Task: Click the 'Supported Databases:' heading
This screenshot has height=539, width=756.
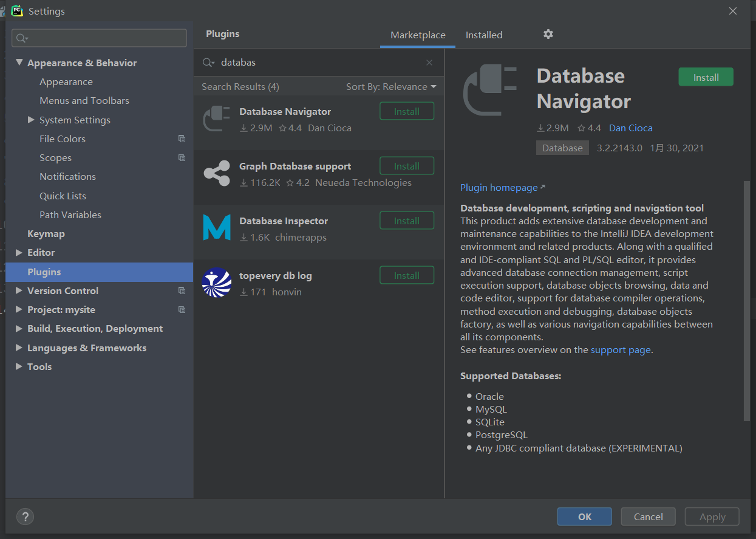Action: tap(511, 376)
